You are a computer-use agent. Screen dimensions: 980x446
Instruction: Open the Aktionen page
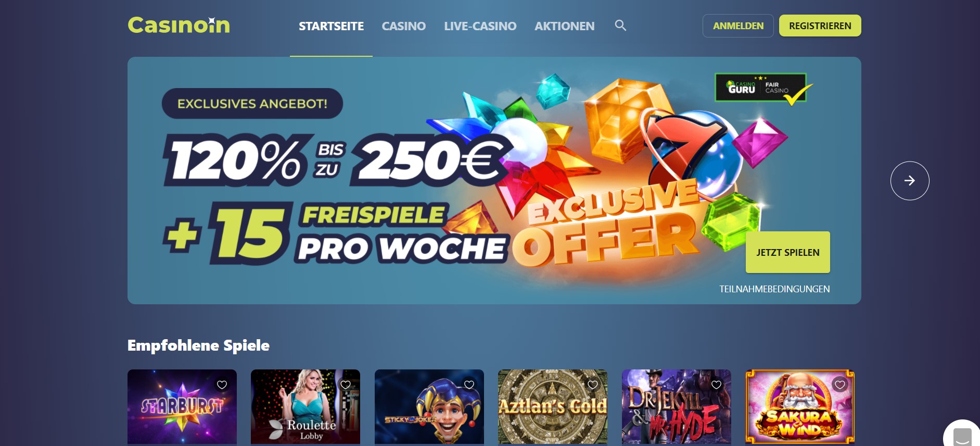coord(565,26)
